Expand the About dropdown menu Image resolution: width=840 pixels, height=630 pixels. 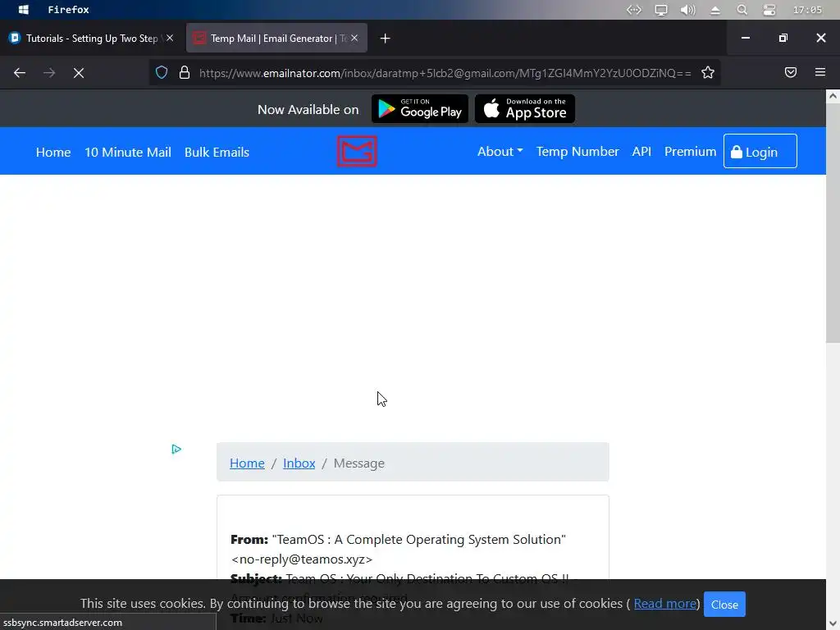[500, 152]
